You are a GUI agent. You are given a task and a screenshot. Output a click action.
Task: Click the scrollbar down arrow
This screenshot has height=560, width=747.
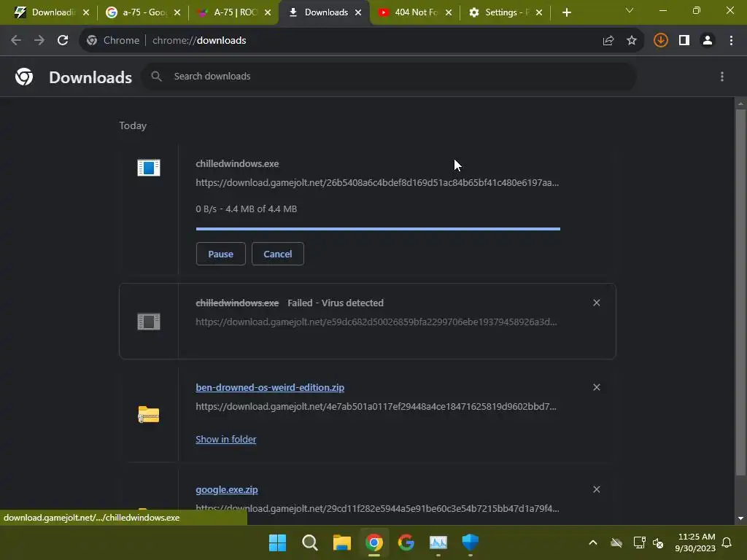point(740,518)
